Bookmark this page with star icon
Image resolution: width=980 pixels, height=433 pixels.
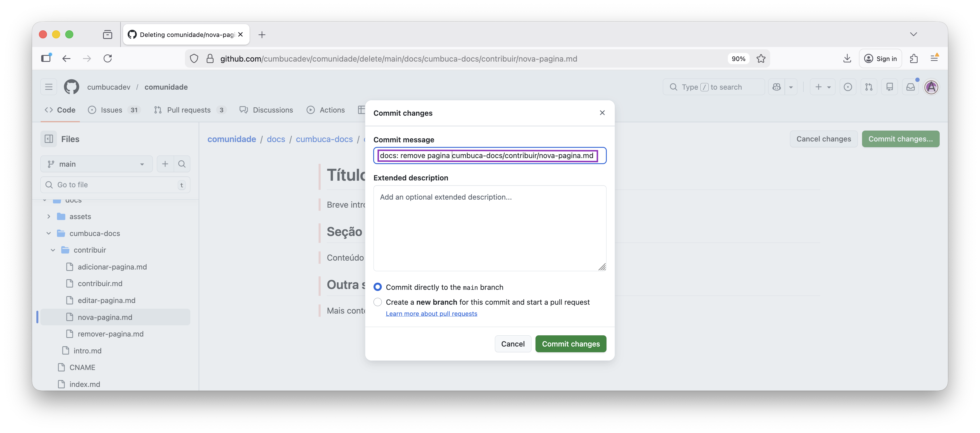tap(761, 59)
